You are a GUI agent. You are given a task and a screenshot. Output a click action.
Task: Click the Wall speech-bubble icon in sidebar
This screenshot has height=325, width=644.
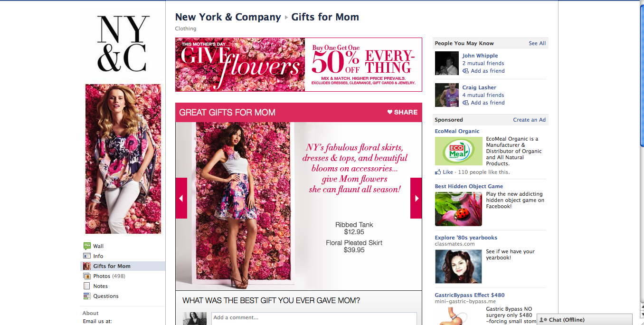pyautogui.click(x=87, y=246)
